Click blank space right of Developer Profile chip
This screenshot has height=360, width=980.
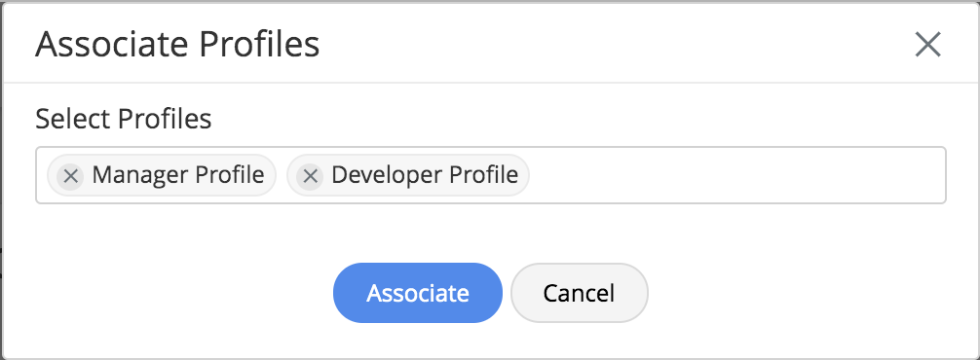(x=737, y=175)
